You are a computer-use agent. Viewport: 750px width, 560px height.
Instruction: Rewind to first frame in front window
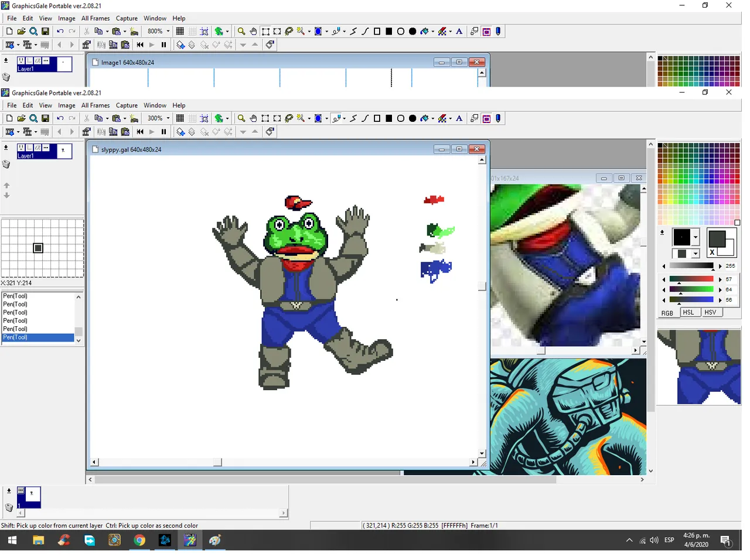click(x=140, y=132)
